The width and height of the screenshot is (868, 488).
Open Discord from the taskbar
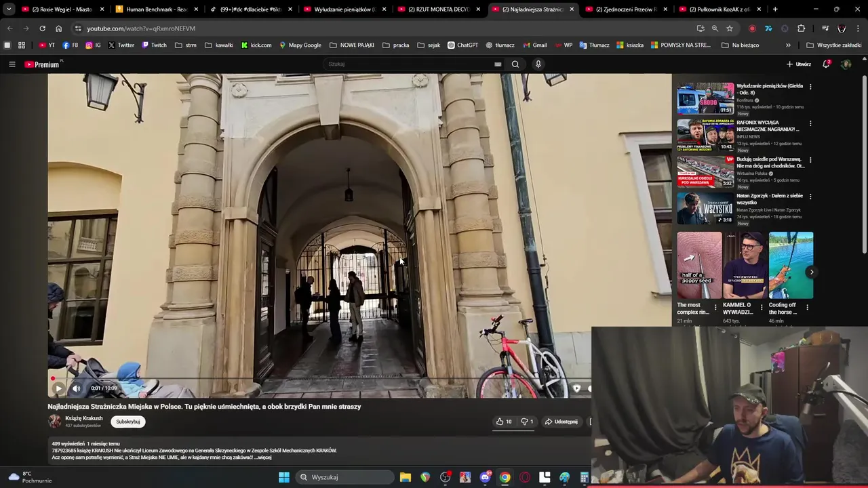(x=485, y=477)
